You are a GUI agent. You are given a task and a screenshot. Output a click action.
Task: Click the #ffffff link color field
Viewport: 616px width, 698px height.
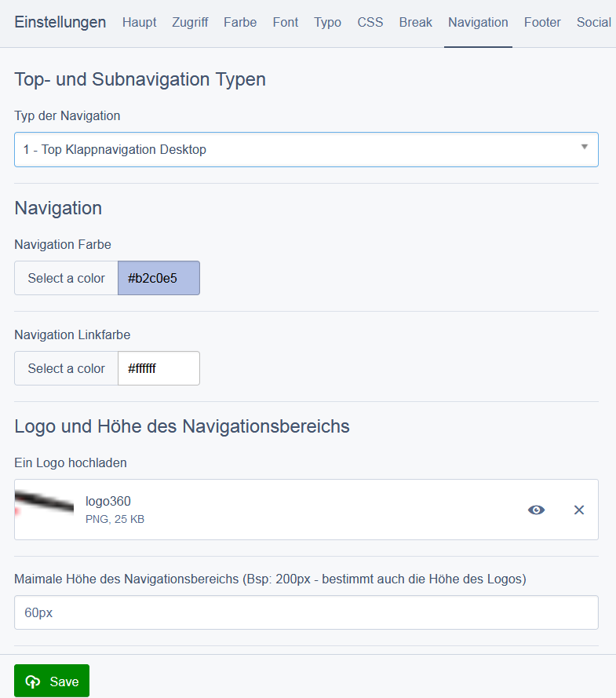159,368
